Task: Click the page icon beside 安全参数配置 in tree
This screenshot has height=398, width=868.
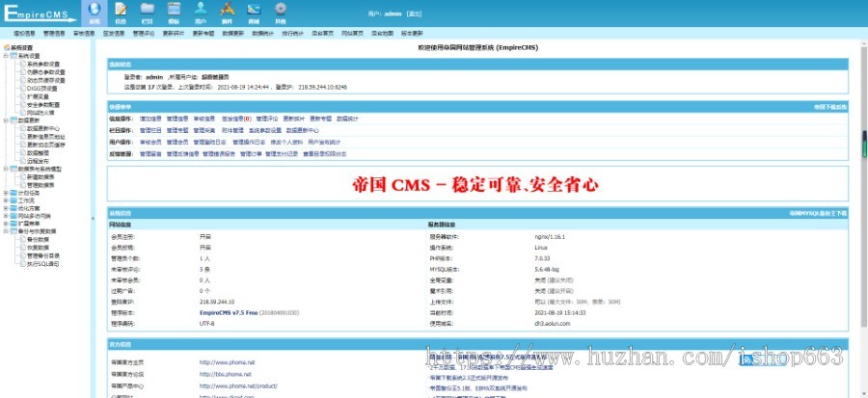Action: pos(23,104)
